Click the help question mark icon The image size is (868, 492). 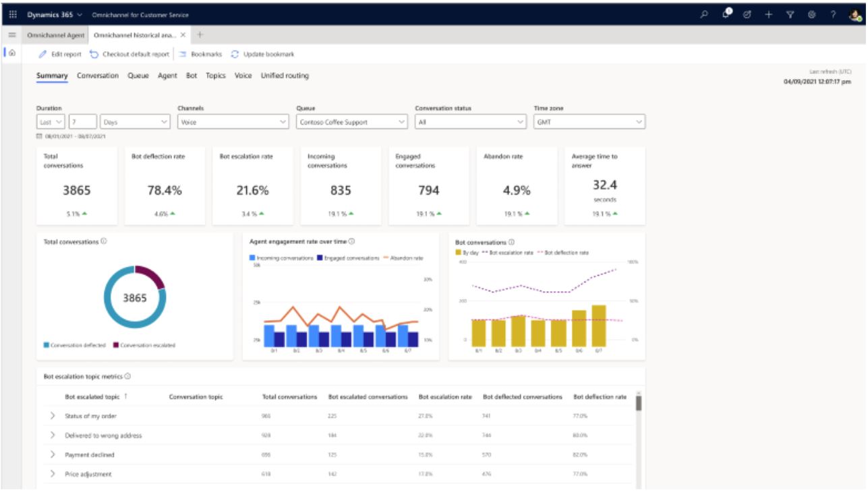click(833, 14)
